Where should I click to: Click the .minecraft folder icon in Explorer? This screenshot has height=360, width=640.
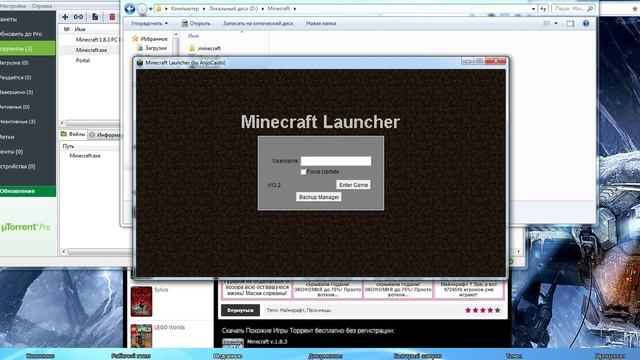tap(192, 48)
